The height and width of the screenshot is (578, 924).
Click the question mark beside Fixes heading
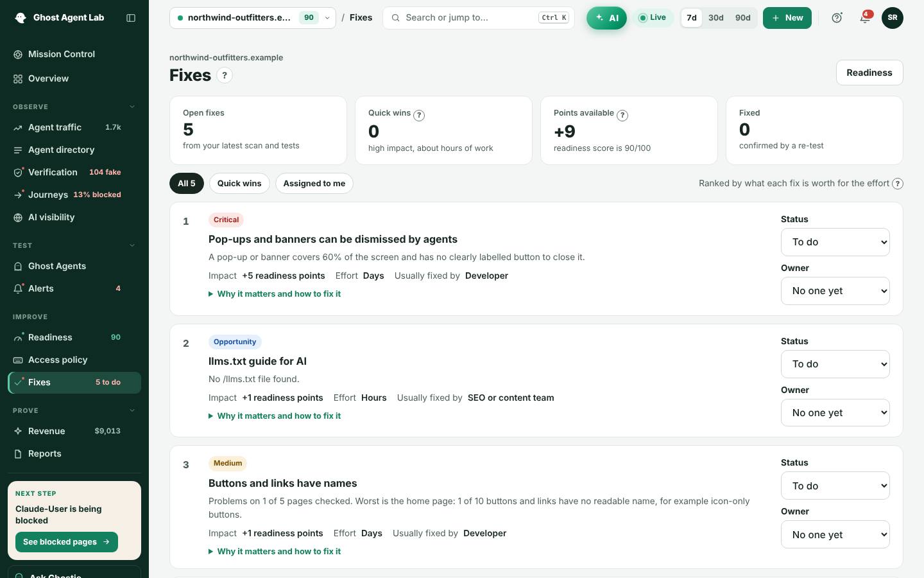click(x=225, y=75)
